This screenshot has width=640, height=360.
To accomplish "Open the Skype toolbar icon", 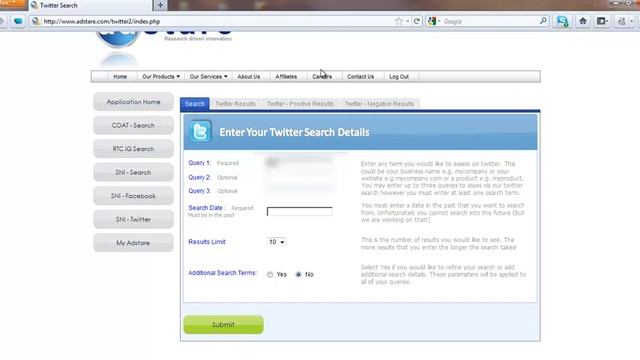I will [562, 21].
